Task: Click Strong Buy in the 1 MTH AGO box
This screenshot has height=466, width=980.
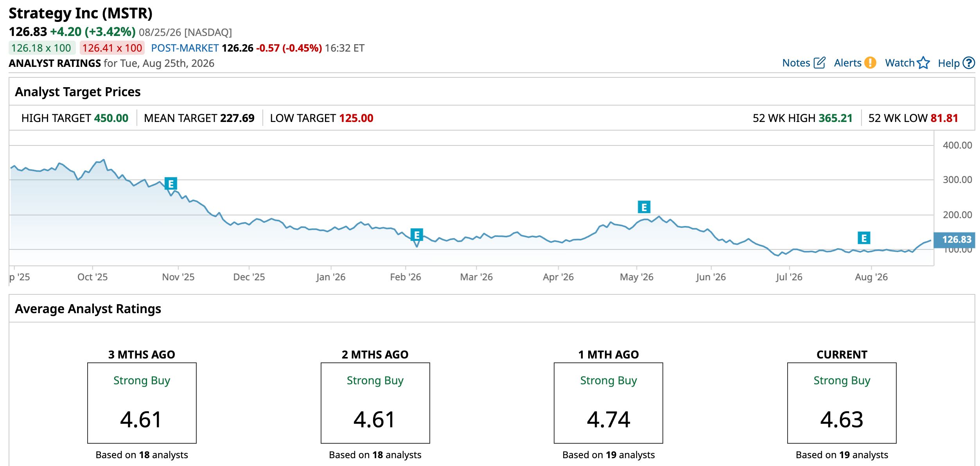Action: coord(608,381)
